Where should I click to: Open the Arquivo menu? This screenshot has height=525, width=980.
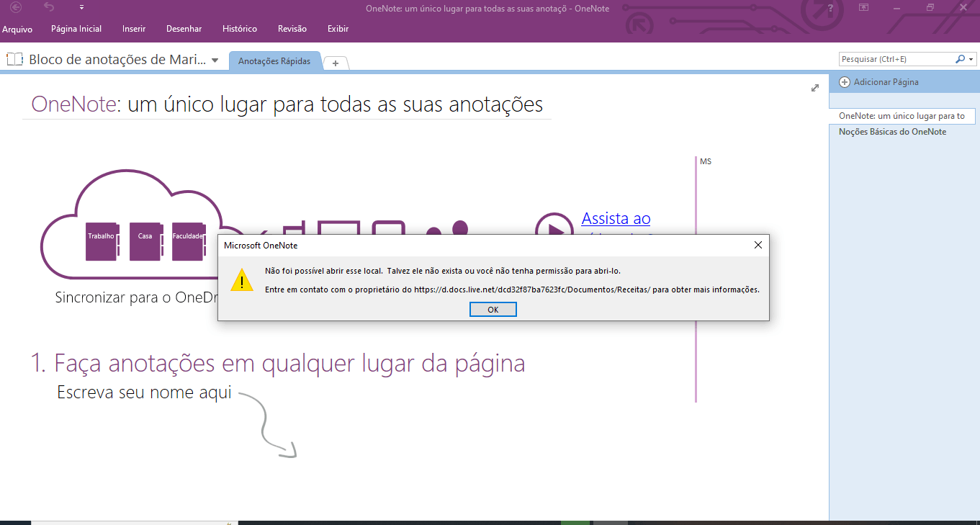click(x=17, y=30)
